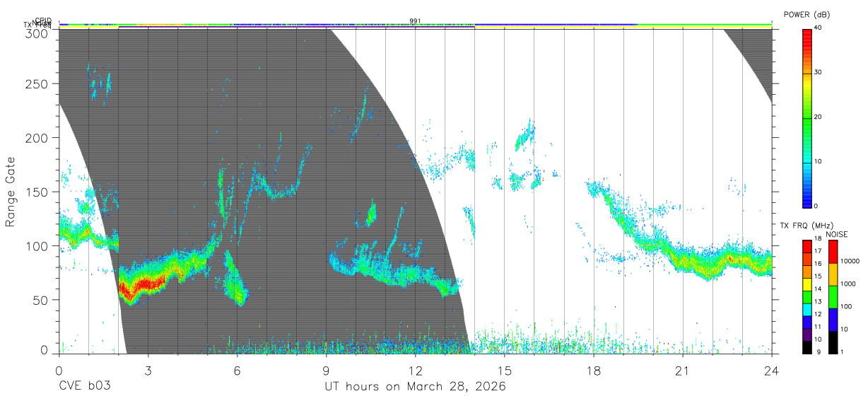Screen dimensions: 868x401
Task: Click the NOISE legend title
Action: (x=836, y=234)
